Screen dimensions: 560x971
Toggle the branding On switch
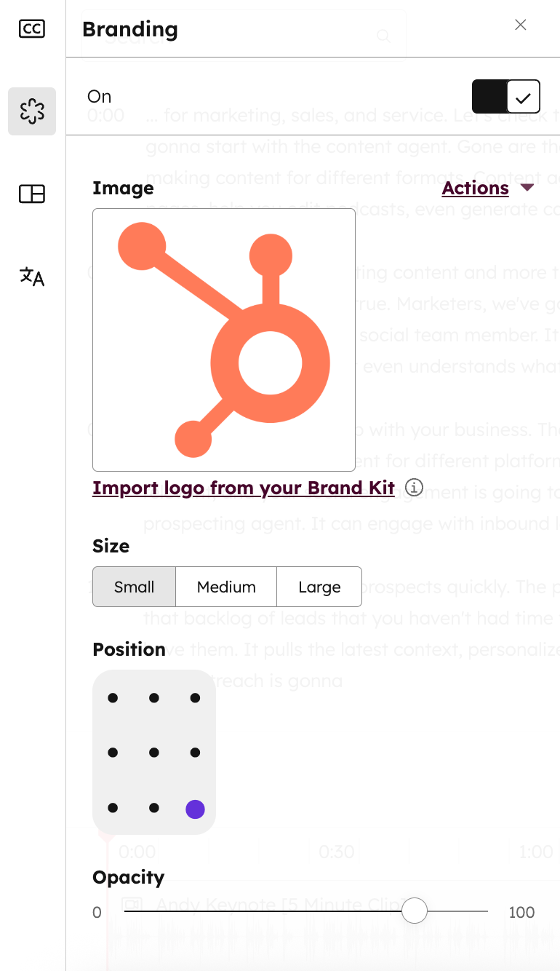(x=505, y=96)
